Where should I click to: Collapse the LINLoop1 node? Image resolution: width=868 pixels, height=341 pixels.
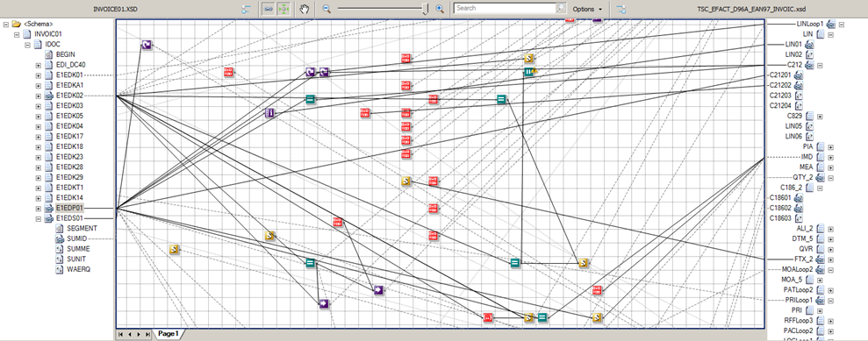(841, 25)
